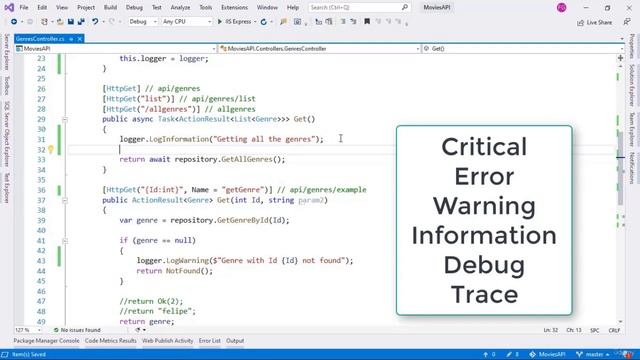Viewport: 640px width, 360px height.
Task: Open the Analyze menu
Action: [180, 7]
